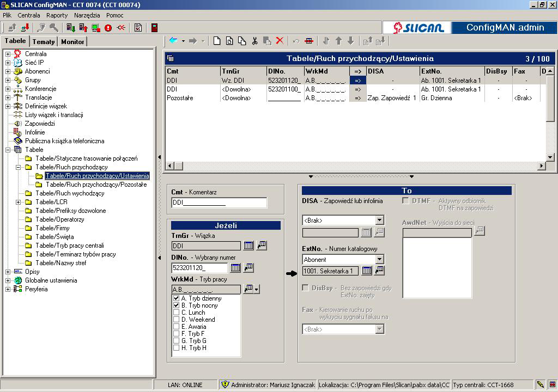Viewport: 558px width, 392px height.
Task: Switch to the Monitor tab
Action: (72, 41)
